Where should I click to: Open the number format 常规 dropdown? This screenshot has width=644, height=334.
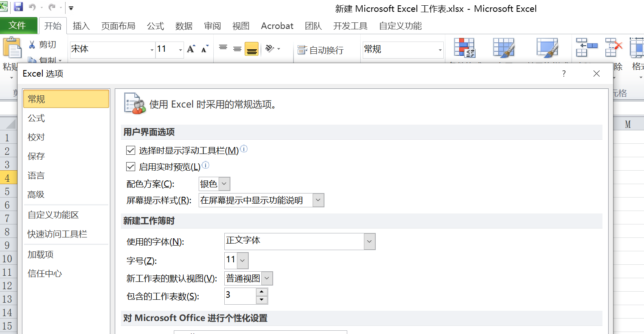440,50
